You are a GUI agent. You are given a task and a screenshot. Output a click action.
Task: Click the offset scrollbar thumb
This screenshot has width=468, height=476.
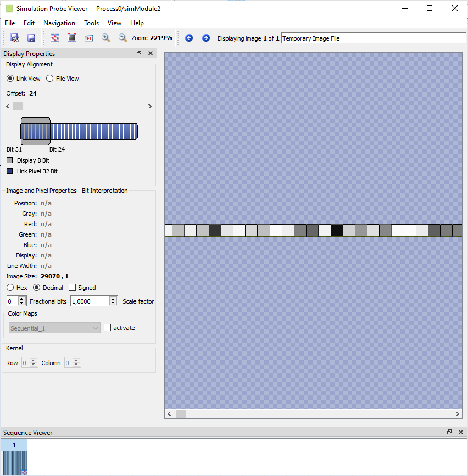[x=18, y=107]
